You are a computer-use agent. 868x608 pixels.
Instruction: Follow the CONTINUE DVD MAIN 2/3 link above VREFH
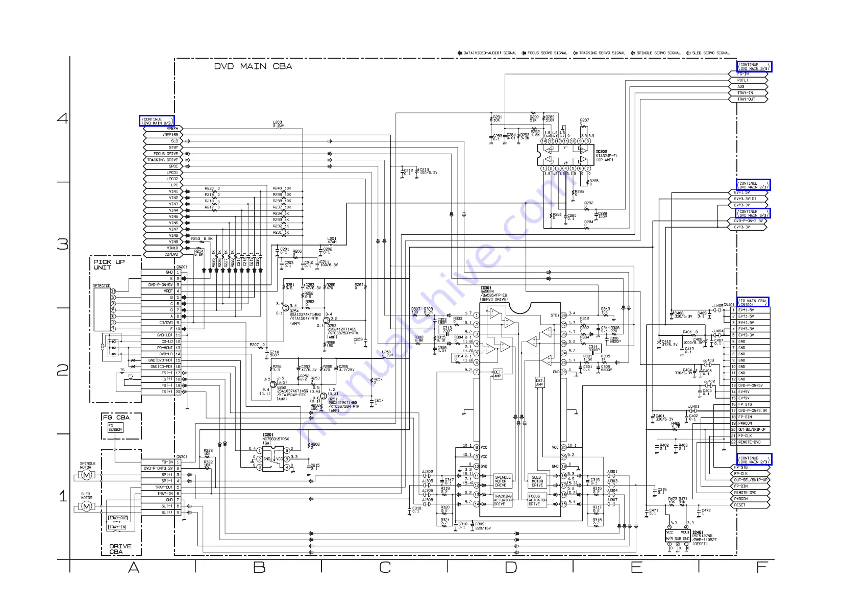tap(157, 121)
